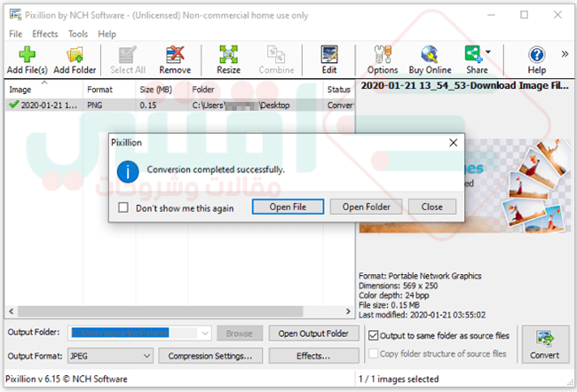
Task: Click the Close button in dialog
Action: 432,207
